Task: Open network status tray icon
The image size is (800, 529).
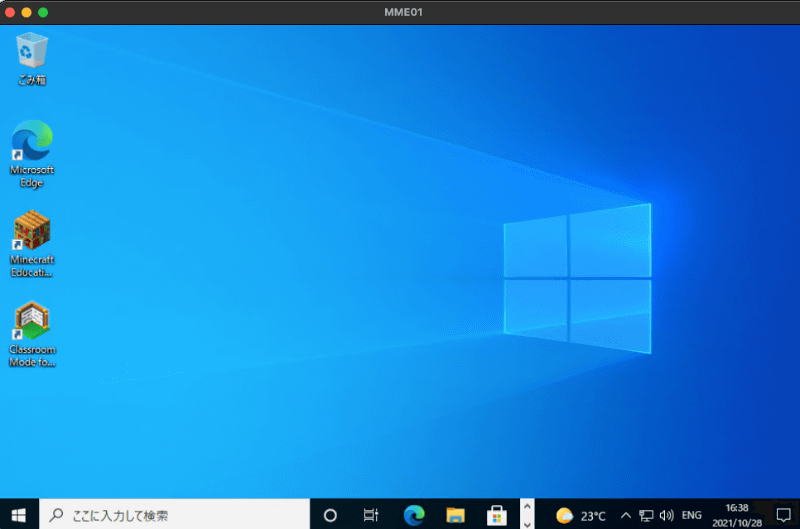Action: point(646,516)
